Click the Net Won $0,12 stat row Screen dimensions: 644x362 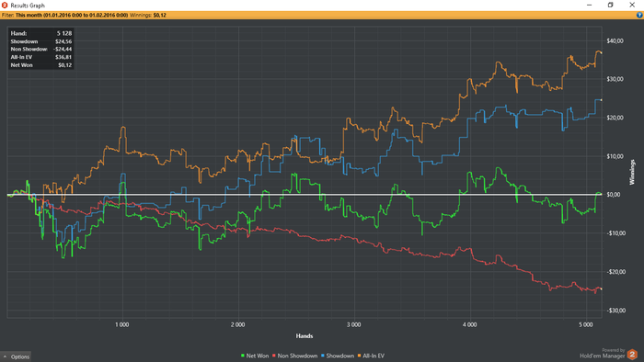[41, 65]
